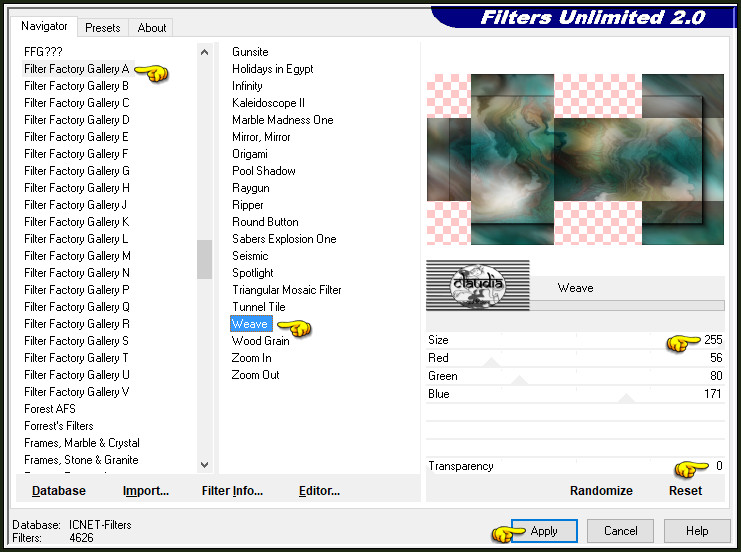The width and height of the screenshot is (741, 552).
Task: Choose the Raygun filter
Action: (250, 188)
